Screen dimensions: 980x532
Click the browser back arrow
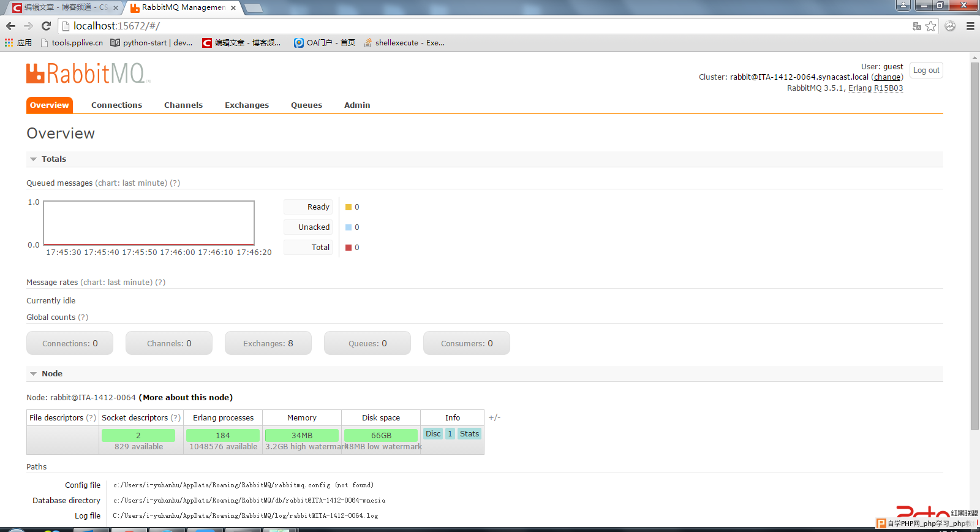coord(10,26)
